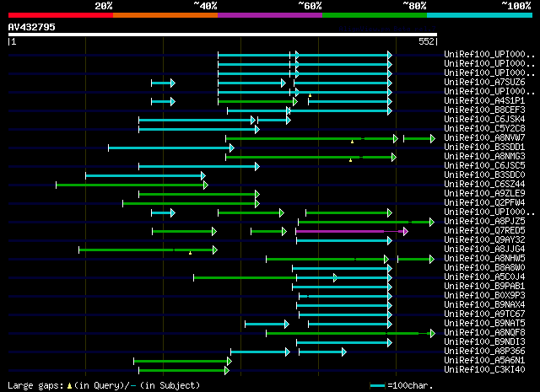Viewport: 540px width, 392px height.
Task: Select the UniRef100_A8PJZ5 label
Action: (x=484, y=222)
